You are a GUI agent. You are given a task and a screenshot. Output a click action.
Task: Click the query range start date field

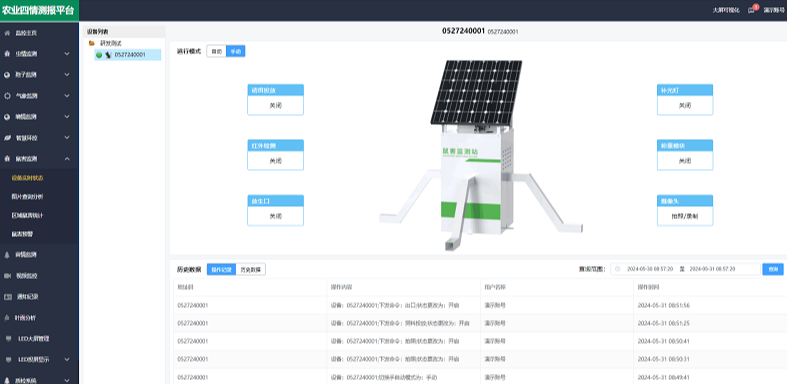pyautogui.click(x=650, y=269)
